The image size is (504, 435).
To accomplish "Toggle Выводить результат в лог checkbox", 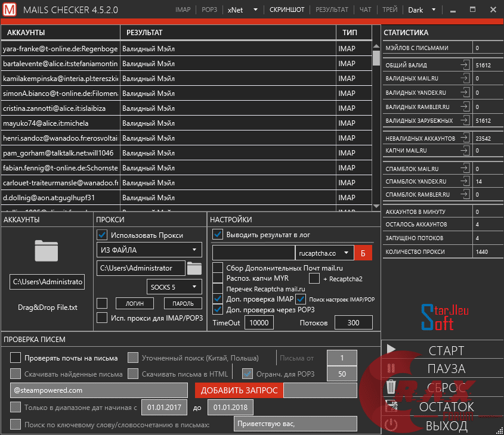I will pyautogui.click(x=218, y=234).
